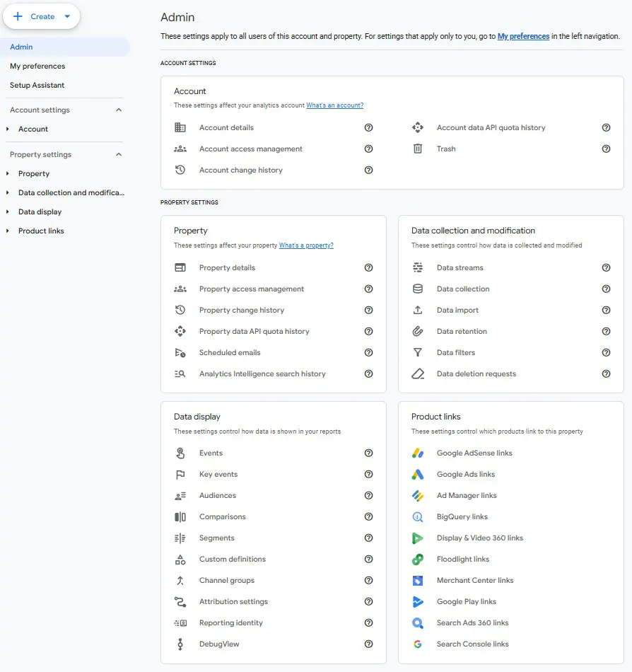Open Search Ads 360 links
The width and height of the screenshot is (632, 672).
473,623
